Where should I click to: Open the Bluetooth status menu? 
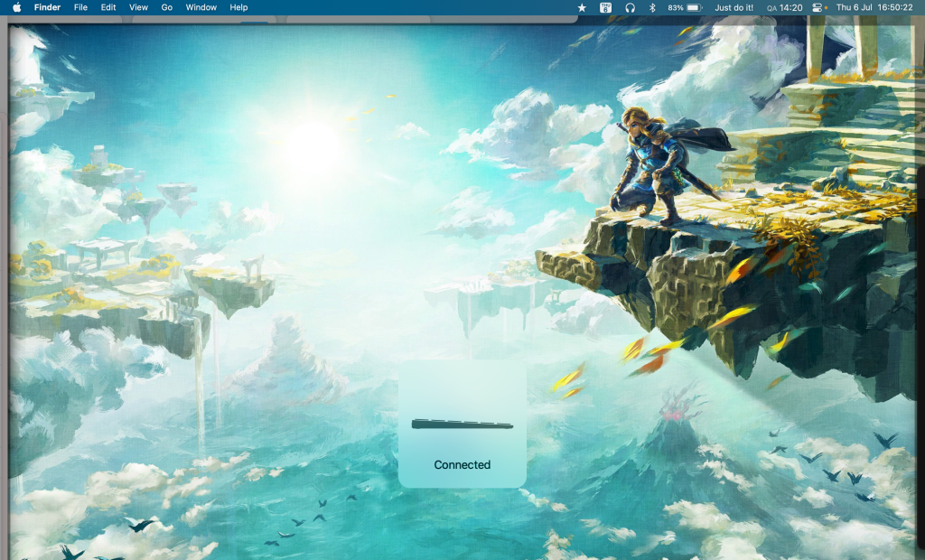[652, 7]
